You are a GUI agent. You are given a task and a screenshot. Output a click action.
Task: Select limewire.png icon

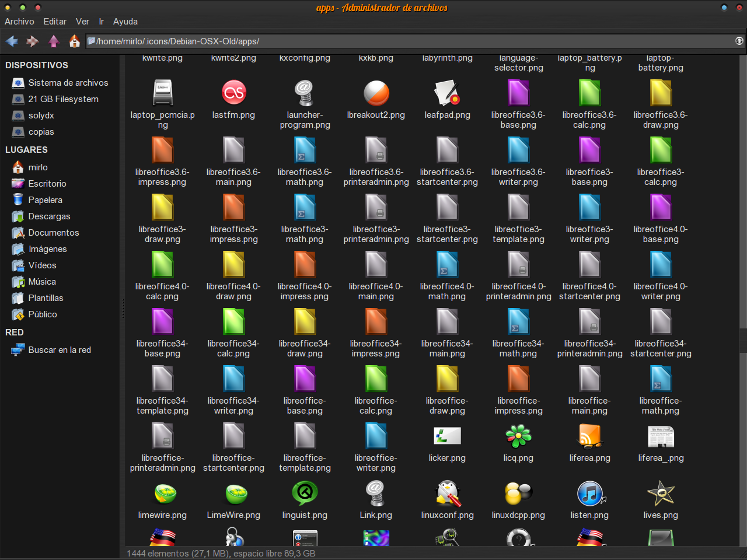pyautogui.click(x=166, y=494)
